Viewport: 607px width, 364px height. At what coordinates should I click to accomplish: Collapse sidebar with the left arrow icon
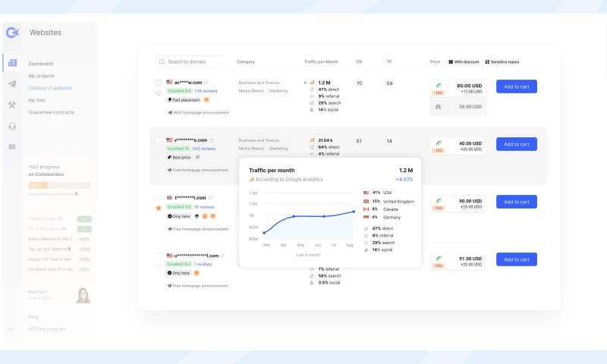pyautogui.click(x=11, y=329)
